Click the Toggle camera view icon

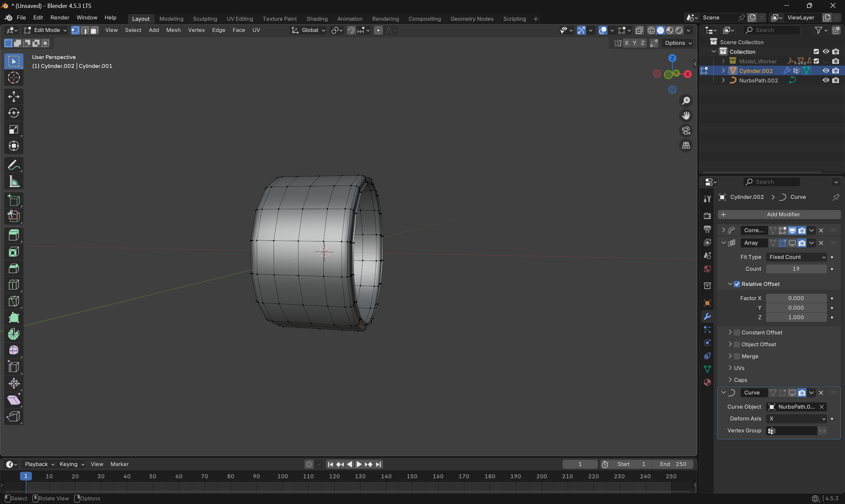point(686,130)
